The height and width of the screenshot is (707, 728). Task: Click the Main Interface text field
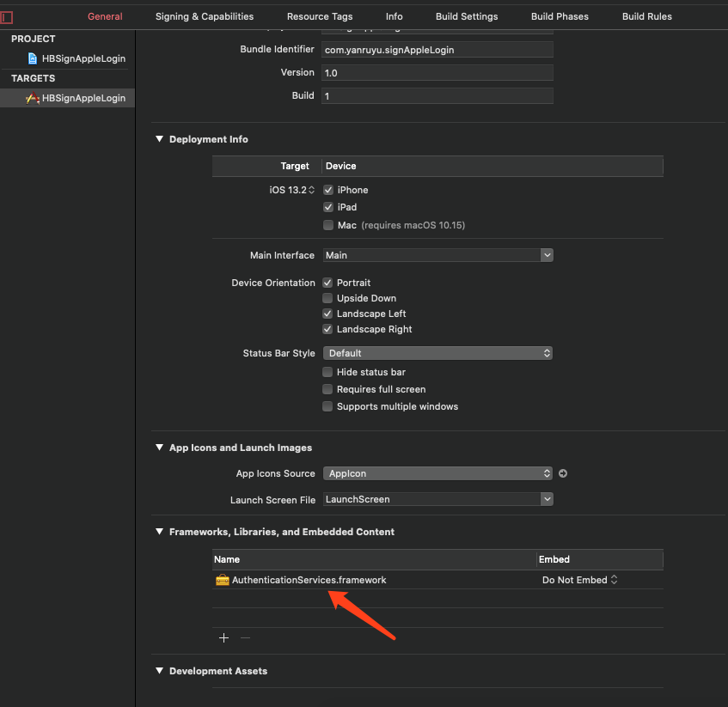click(x=431, y=255)
